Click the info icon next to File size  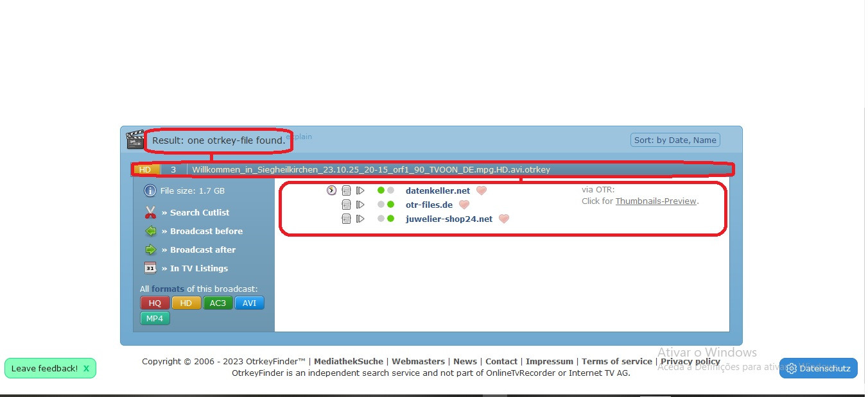coord(150,190)
